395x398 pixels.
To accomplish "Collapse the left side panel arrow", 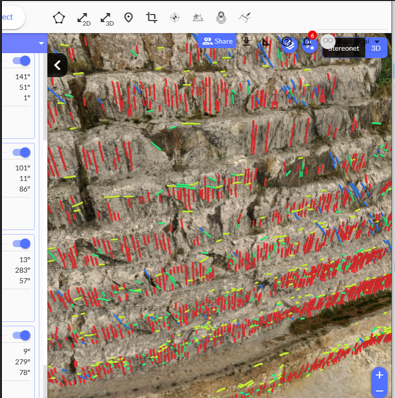I will [57, 65].
